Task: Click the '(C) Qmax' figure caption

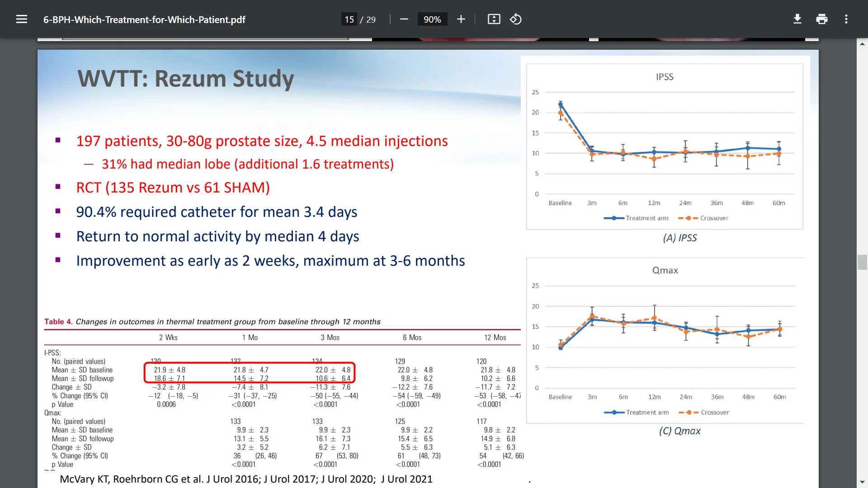Action: pyautogui.click(x=680, y=431)
